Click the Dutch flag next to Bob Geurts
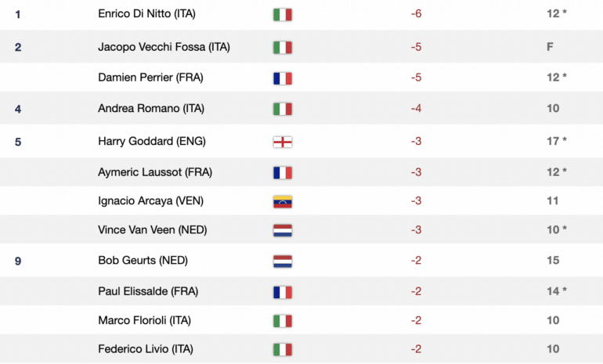Viewport: 603px width, 364px height. [282, 261]
